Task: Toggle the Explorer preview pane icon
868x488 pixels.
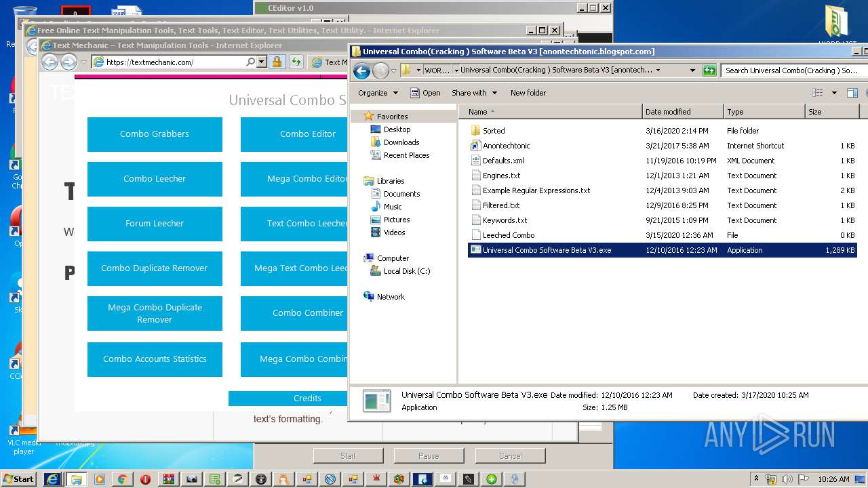Action: point(852,93)
